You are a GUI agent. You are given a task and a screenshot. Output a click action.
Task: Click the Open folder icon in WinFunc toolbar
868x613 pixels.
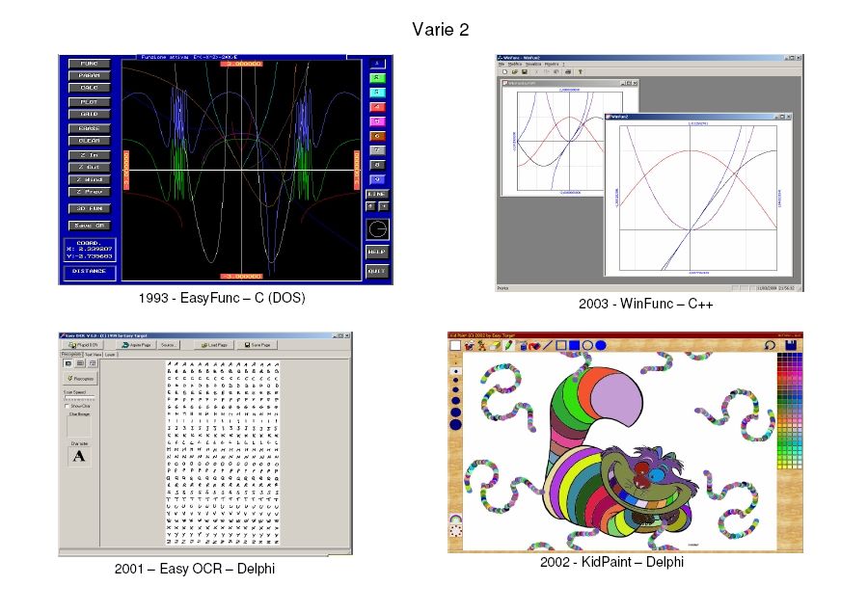515,72
